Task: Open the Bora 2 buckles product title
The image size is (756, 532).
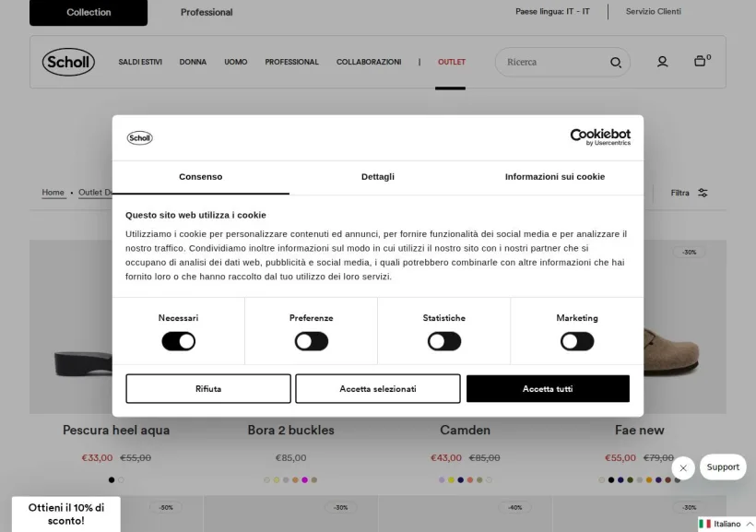Action: [x=290, y=431]
